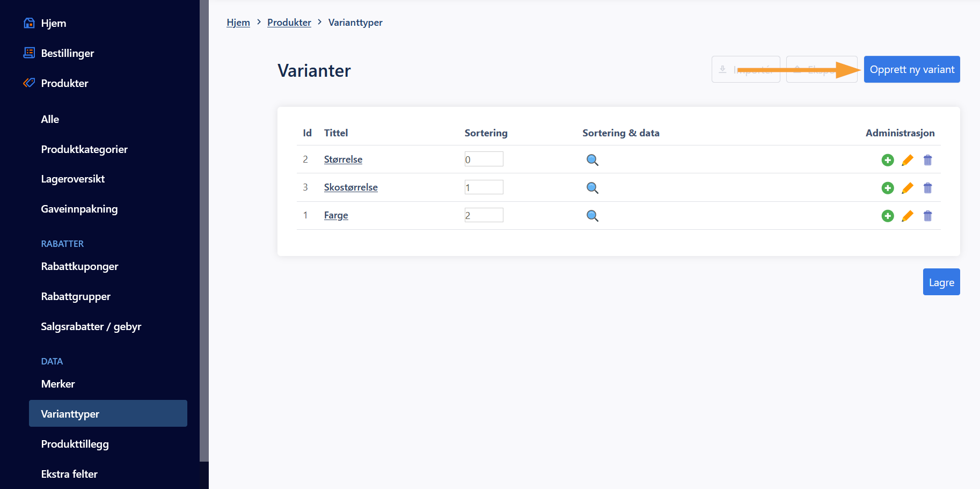The height and width of the screenshot is (489, 980).
Task: Select Rabattkuponger from the sidebar
Action: click(x=79, y=266)
